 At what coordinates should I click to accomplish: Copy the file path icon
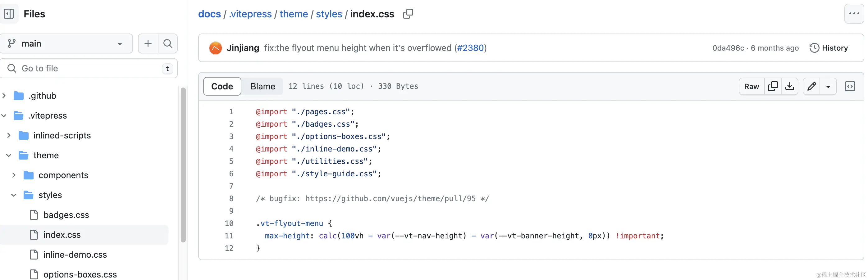[408, 14]
